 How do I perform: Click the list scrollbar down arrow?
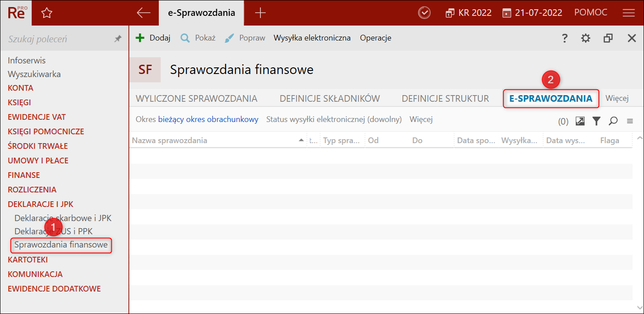(639, 307)
